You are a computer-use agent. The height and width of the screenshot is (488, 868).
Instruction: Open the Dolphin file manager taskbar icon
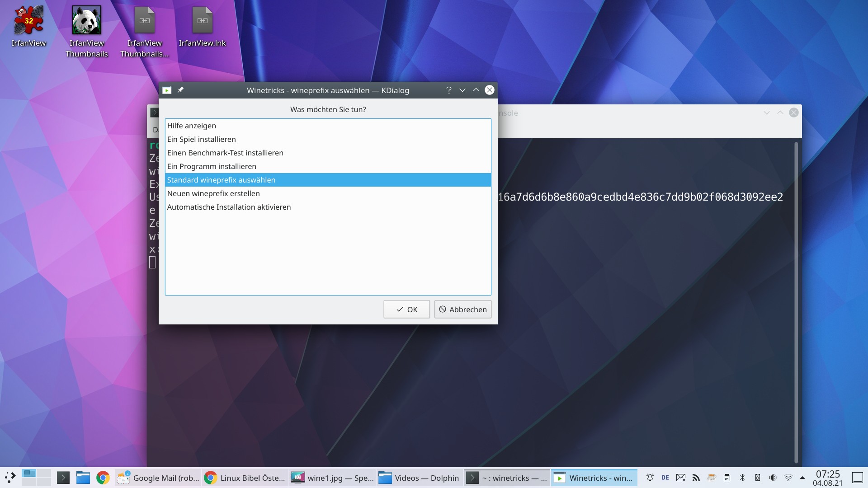(x=83, y=478)
